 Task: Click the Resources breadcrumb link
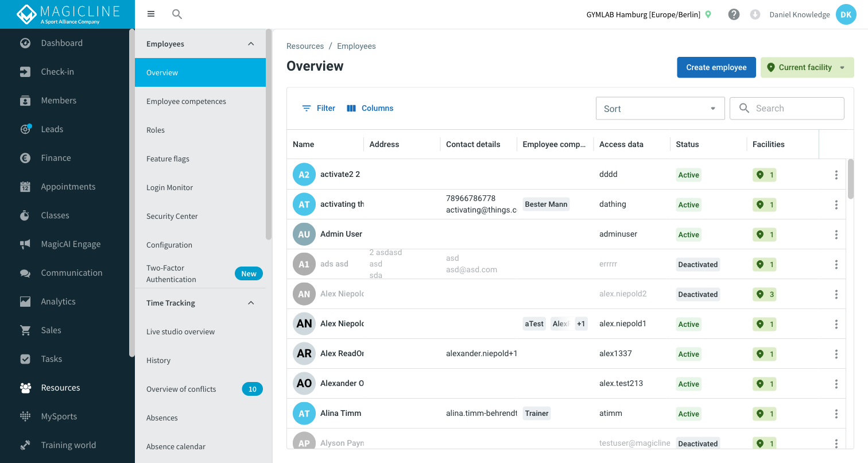point(305,46)
